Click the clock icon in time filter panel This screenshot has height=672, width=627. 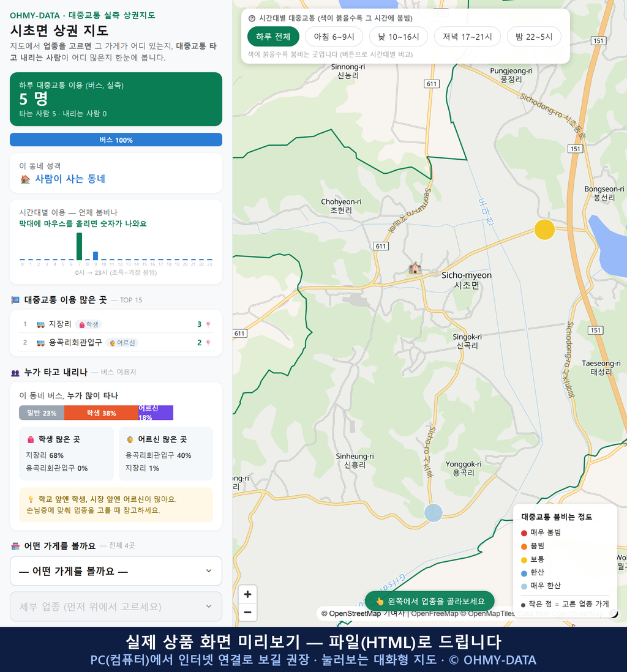tap(252, 18)
